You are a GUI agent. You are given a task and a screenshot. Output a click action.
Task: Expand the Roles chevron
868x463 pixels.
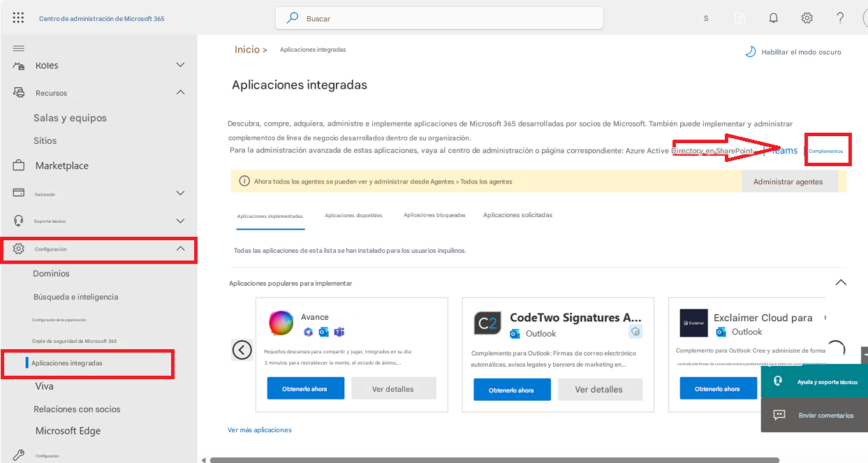click(180, 65)
